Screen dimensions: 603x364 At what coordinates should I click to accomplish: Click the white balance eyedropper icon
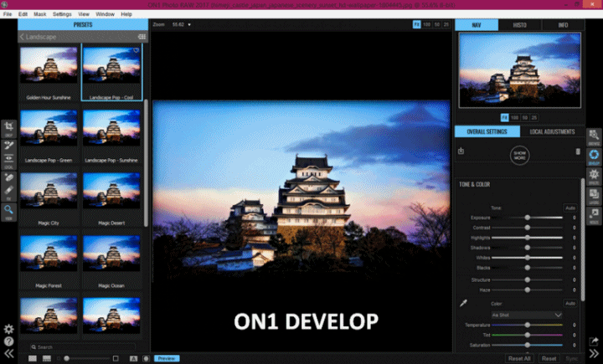(x=461, y=303)
